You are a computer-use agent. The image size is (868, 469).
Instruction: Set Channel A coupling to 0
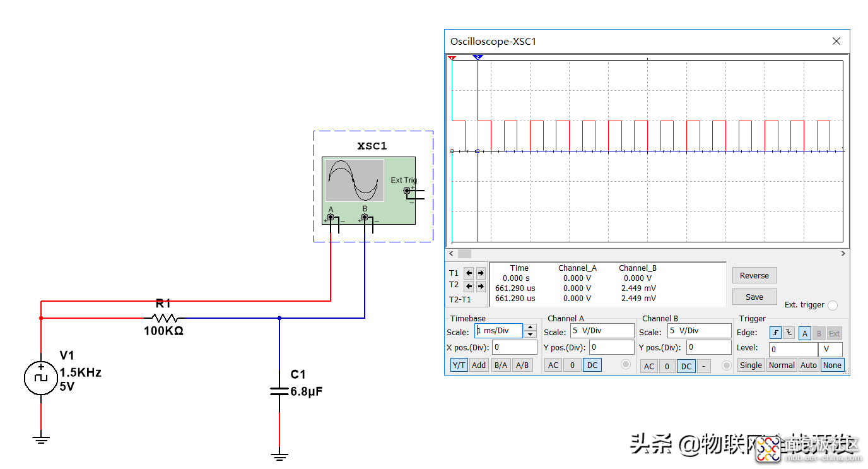572,365
